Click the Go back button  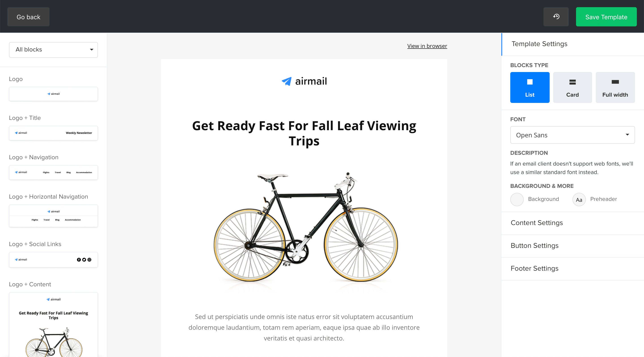pos(28,17)
